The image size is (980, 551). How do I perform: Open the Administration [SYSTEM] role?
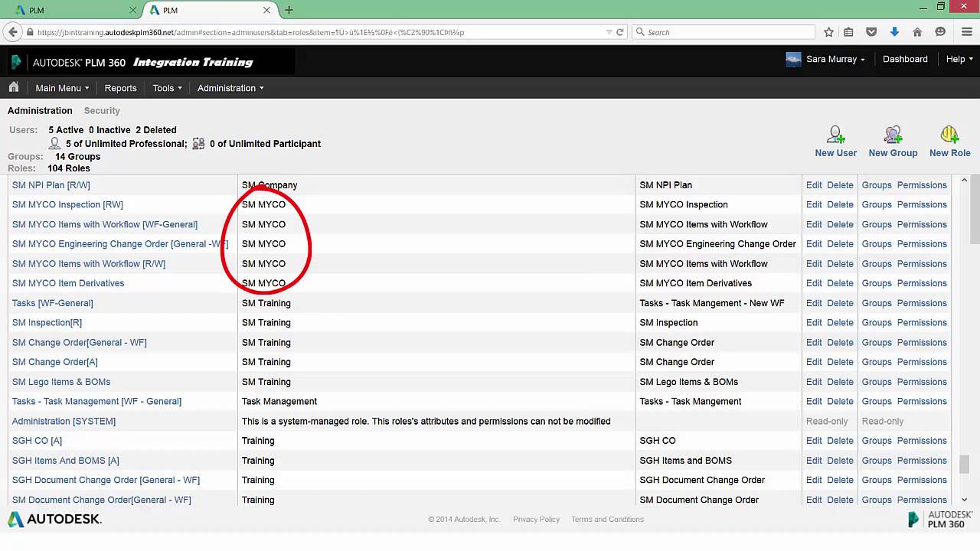(x=64, y=421)
